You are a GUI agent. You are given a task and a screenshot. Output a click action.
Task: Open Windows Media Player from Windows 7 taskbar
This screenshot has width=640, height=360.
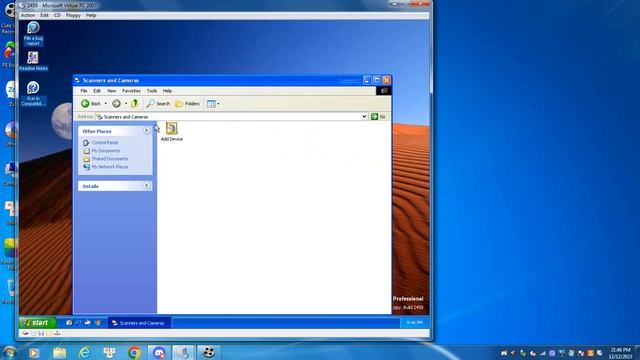[x=34, y=353]
